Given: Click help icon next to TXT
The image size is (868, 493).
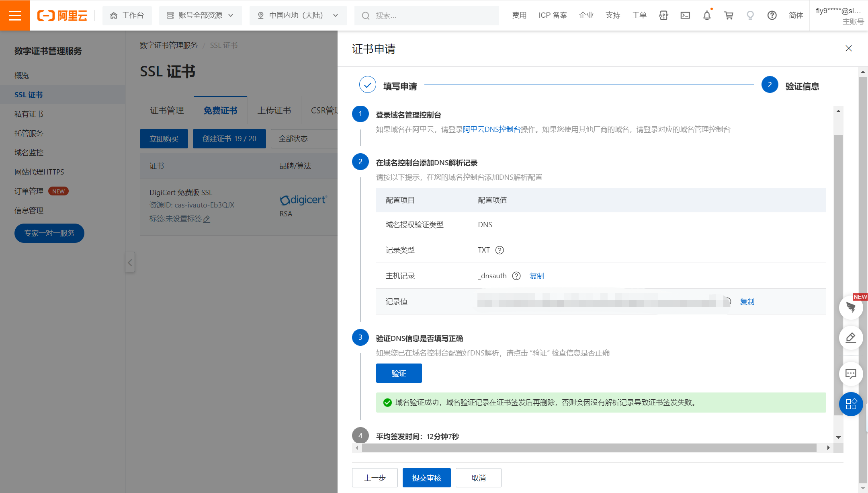Looking at the screenshot, I should [x=500, y=250].
